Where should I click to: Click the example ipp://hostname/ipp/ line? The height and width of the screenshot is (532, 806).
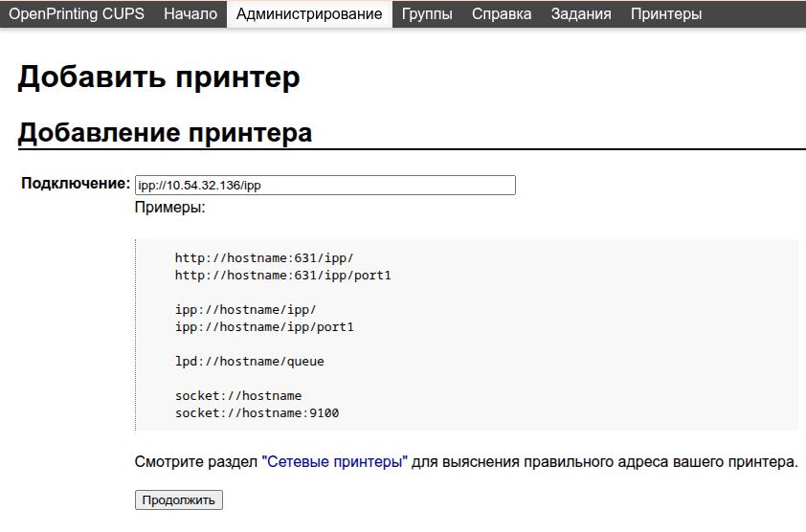245,310
